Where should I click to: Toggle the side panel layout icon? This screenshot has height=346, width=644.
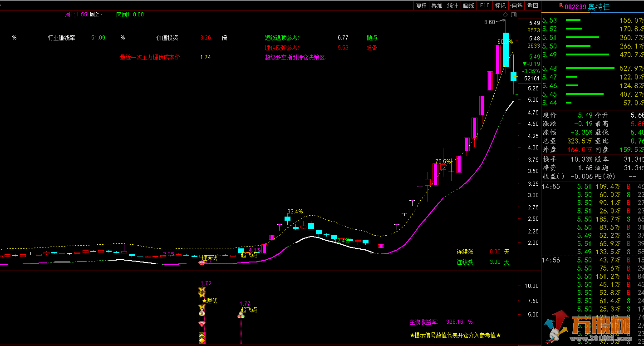(514, 15)
